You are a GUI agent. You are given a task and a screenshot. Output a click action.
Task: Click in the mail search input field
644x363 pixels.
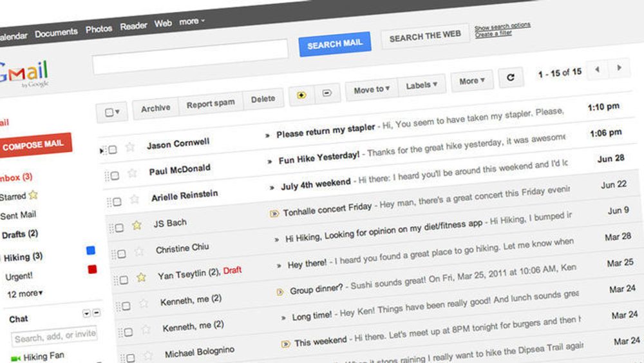[x=190, y=57]
